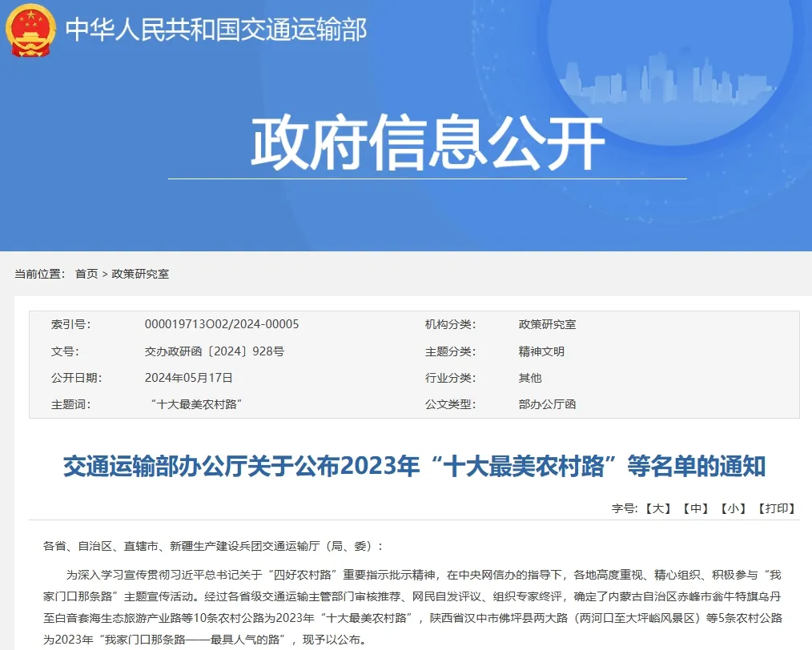
Task: Set font size to 小
Action: click(x=733, y=508)
